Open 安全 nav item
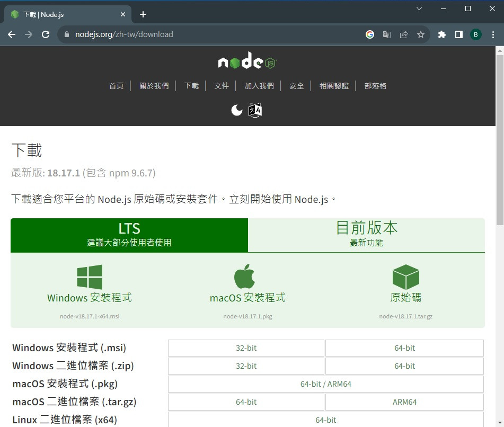The height and width of the screenshot is (427, 504). coord(296,86)
